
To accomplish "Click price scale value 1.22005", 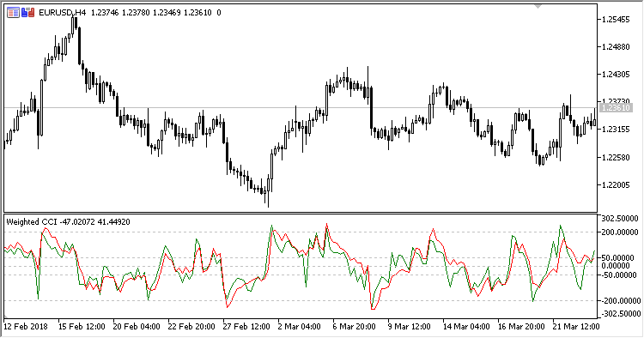I will (x=616, y=184).
